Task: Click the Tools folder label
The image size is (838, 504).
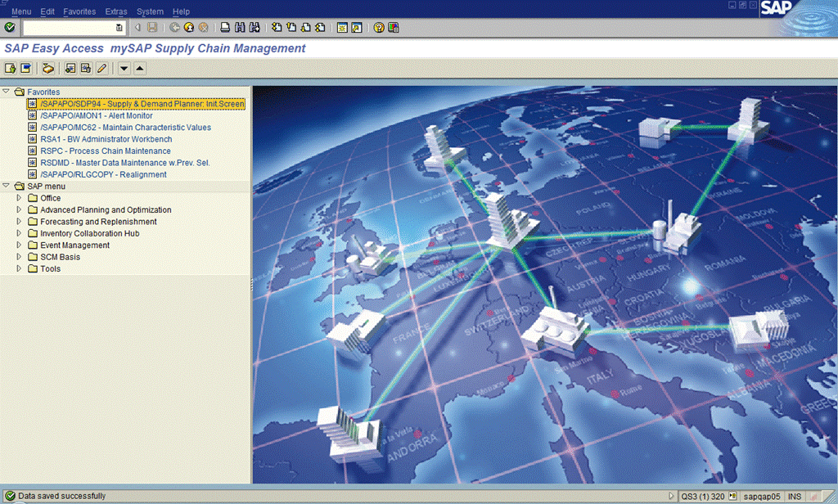Action: click(x=51, y=268)
